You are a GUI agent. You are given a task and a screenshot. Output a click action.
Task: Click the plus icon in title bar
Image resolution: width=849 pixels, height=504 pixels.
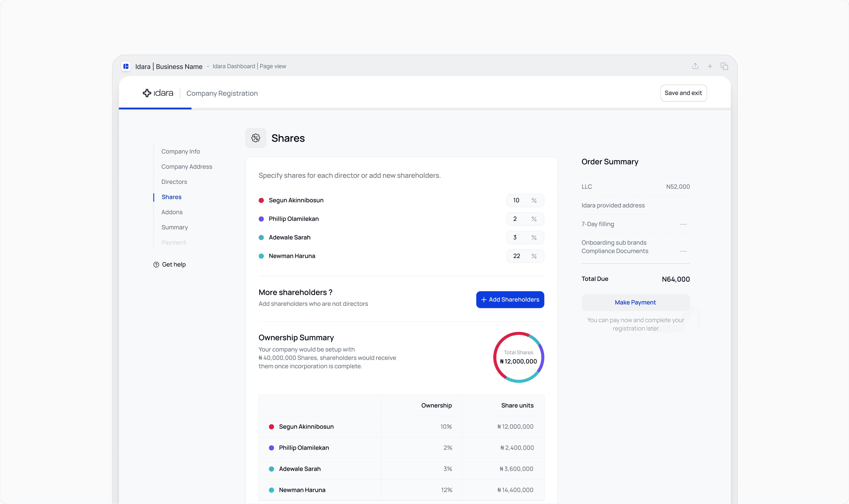point(710,67)
